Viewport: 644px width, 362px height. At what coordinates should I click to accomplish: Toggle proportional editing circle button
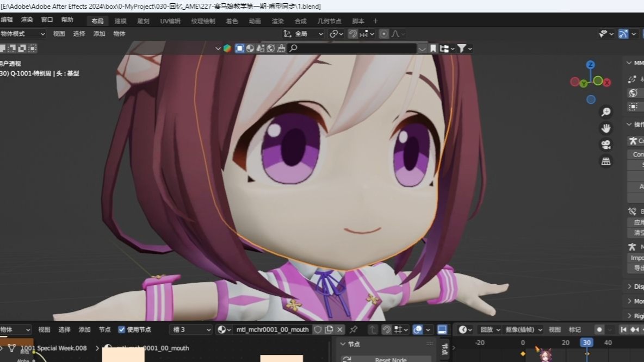[x=383, y=34]
